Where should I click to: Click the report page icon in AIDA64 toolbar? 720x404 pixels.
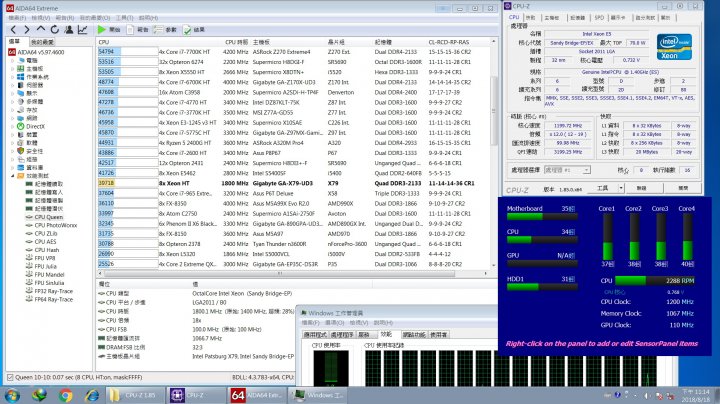130,30
